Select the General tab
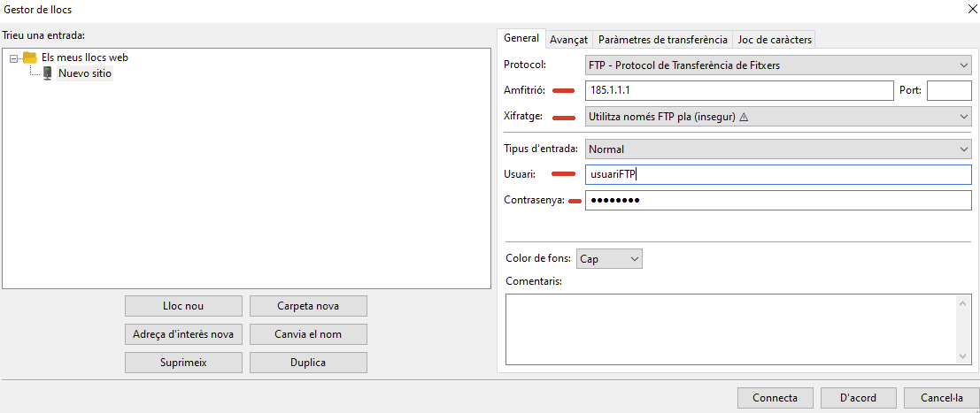Screen dimensions: 980x413 point(521,38)
